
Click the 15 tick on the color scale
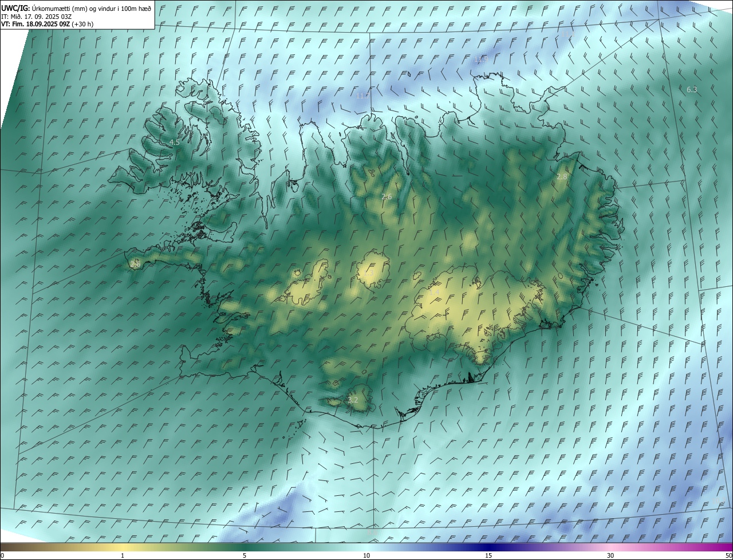pos(488,555)
